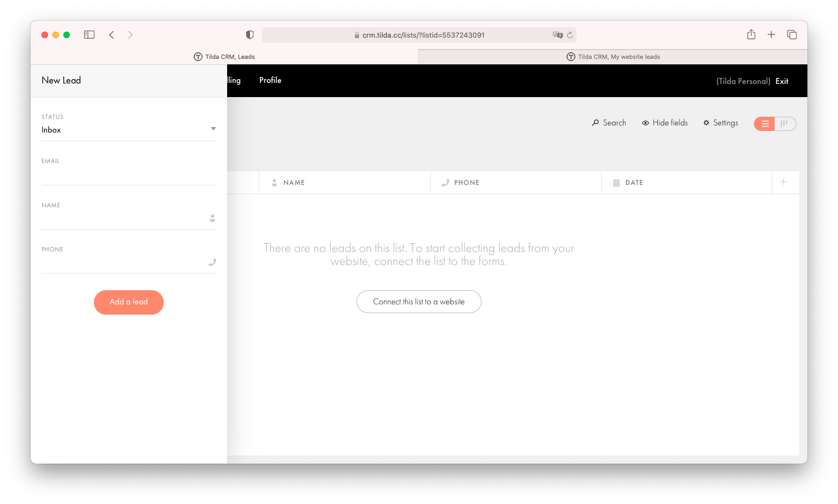This screenshot has height=504, width=838.
Task: Select the Profile menu item
Action: 270,80
